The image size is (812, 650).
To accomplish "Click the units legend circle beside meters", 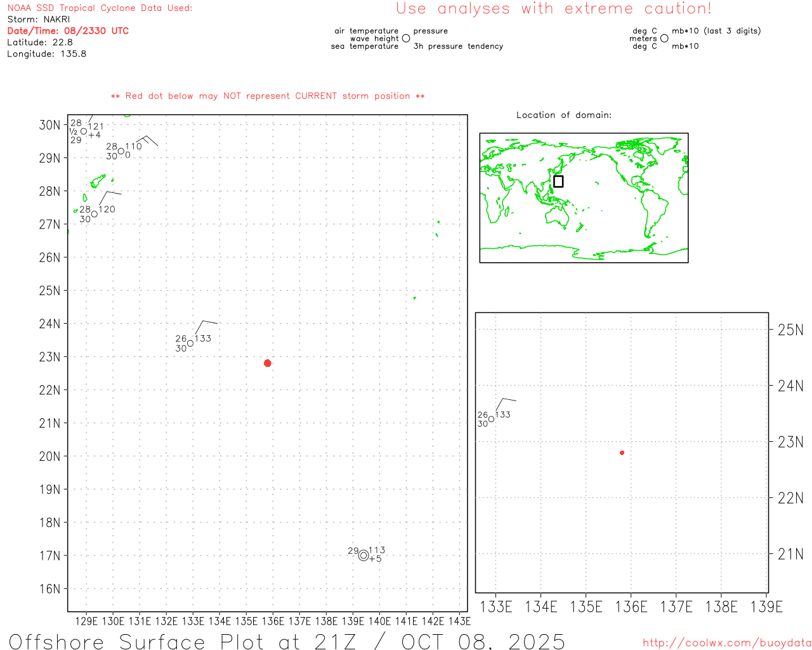I will pos(664,38).
